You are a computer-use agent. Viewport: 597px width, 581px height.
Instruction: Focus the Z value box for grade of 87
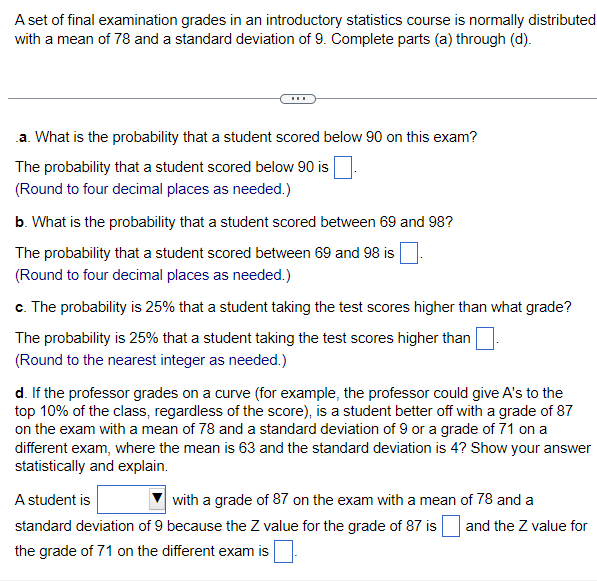point(450,526)
